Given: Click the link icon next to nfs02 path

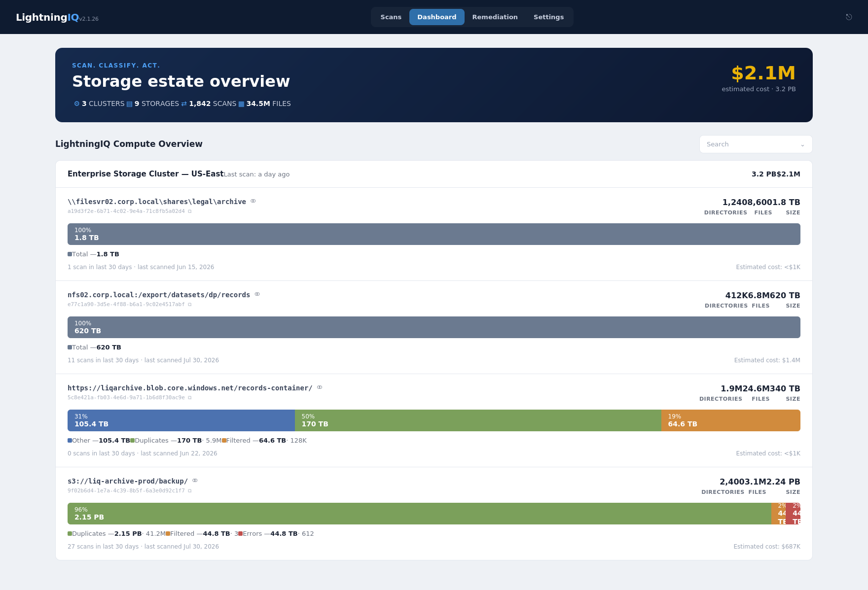Looking at the screenshot, I should [x=257, y=294].
